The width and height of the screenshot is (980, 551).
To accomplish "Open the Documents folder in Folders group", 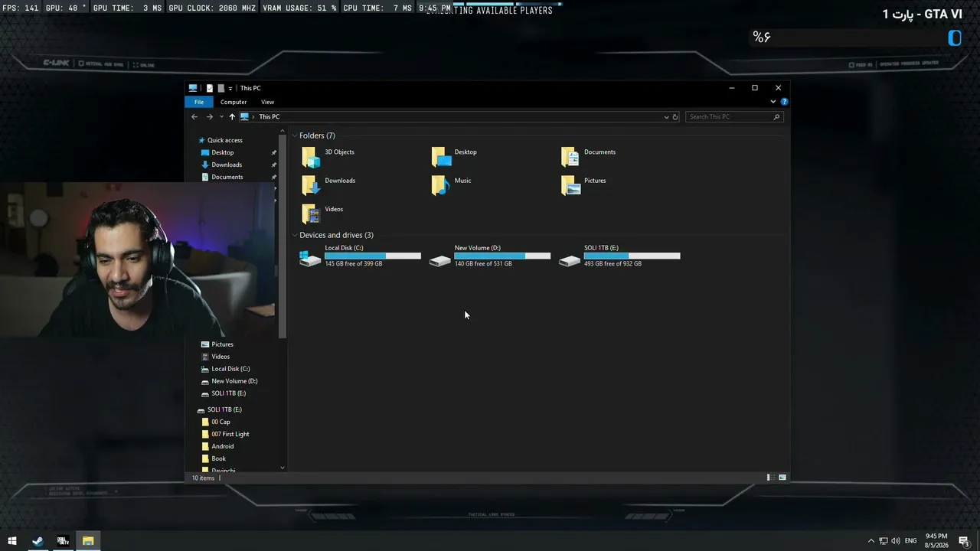I will (x=588, y=156).
